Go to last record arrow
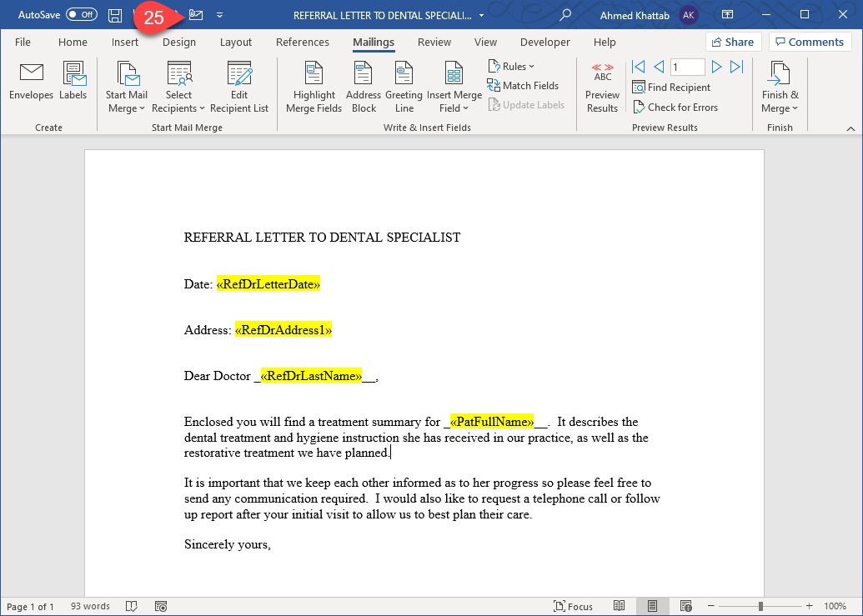Viewport: 863px width, 616px height. tap(736, 67)
